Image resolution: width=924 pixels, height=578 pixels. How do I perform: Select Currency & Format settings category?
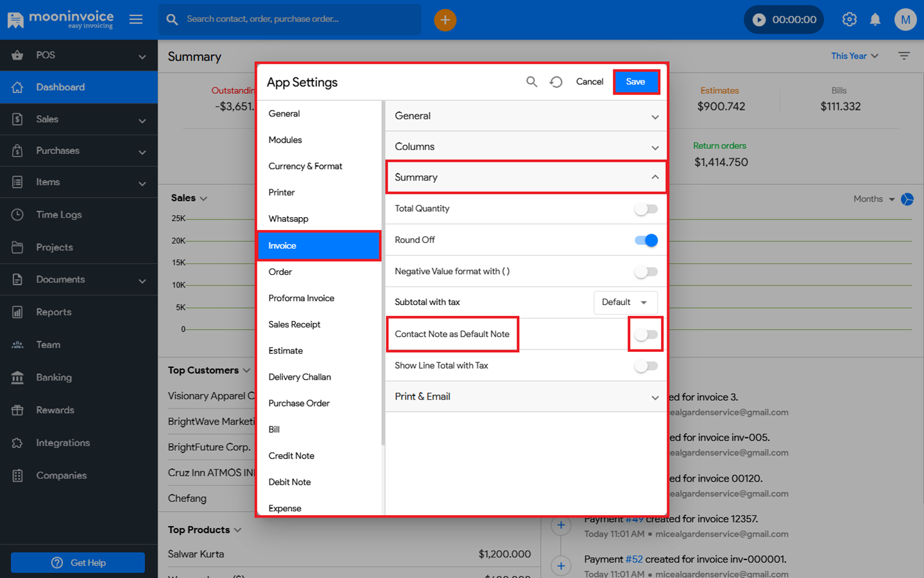pyautogui.click(x=305, y=166)
